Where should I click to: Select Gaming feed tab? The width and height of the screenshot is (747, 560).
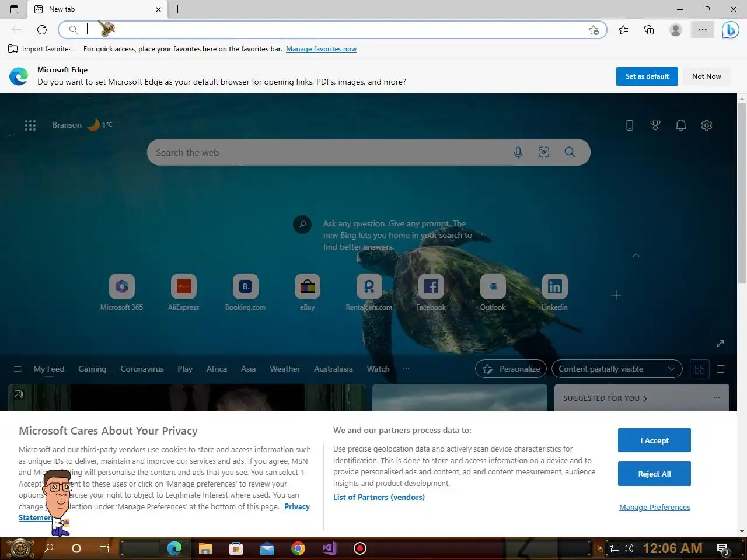click(x=92, y=369)
